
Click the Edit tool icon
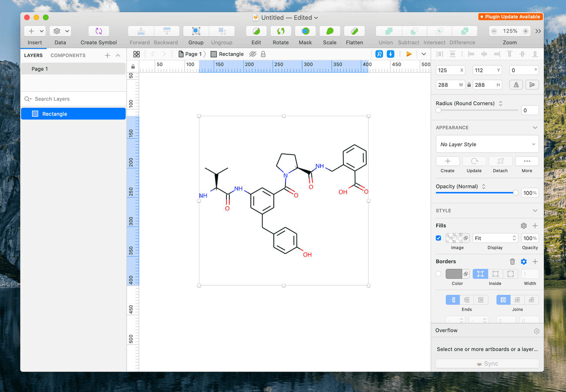click(x=256, y=31)
